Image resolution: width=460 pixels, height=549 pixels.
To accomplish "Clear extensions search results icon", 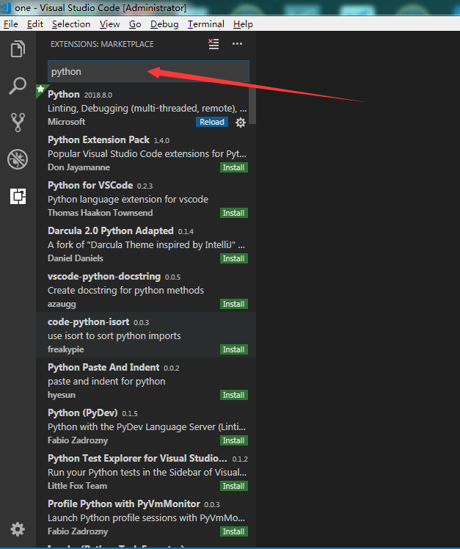I will coord(214,44).
